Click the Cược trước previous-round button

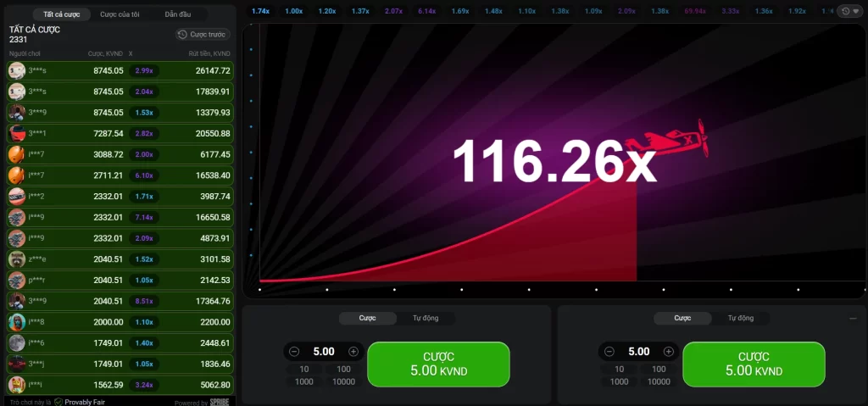click(x=203, y=35)
